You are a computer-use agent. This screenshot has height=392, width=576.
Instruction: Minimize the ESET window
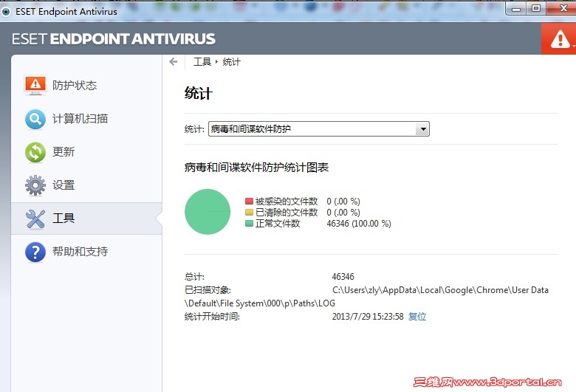tap(516, 9)
